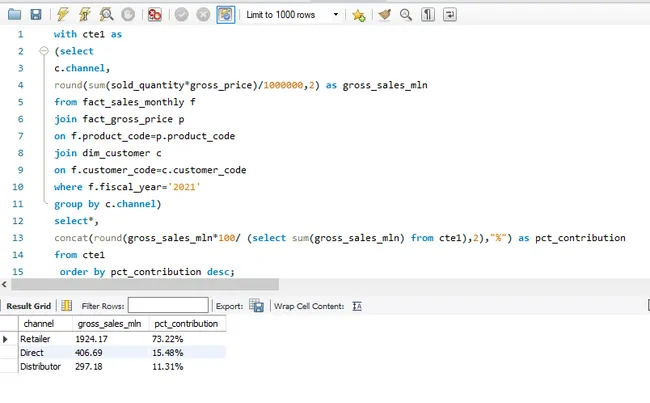650x403 pixels.
Task: Click the result grid columns icon
Action: coord(67,306)
